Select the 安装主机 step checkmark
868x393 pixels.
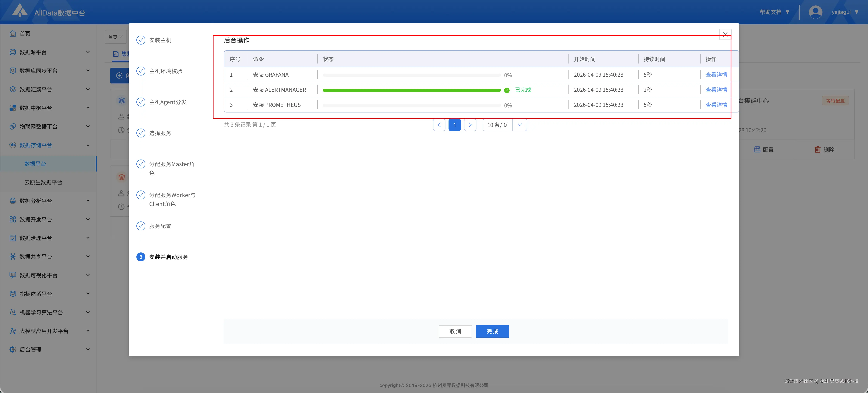pos(140,40)
